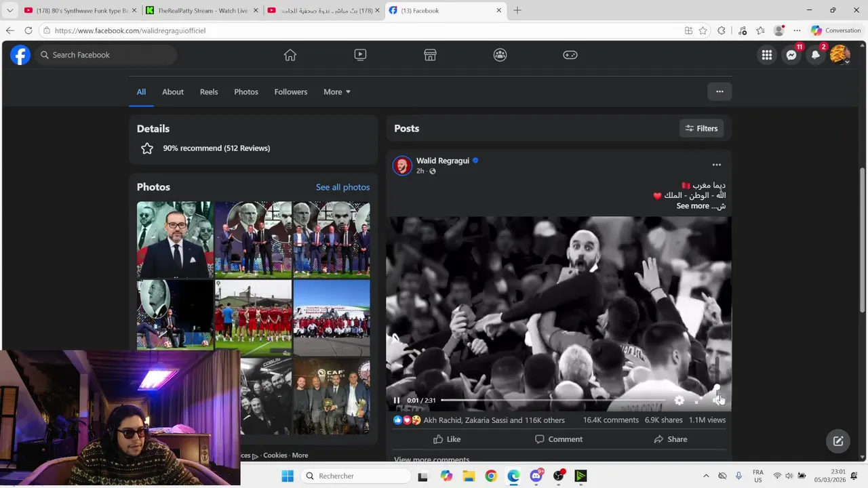Open the Facebook Video tab icon

tap(360, 55)
